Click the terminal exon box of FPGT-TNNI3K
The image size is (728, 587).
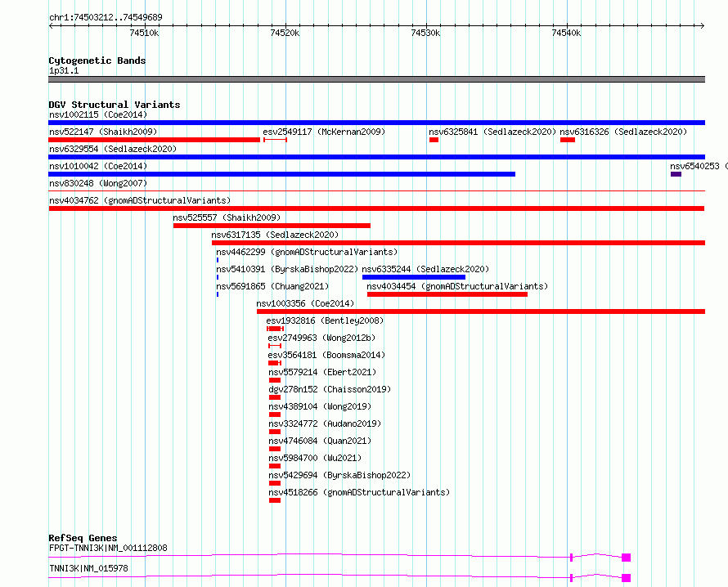click(626, 558)
